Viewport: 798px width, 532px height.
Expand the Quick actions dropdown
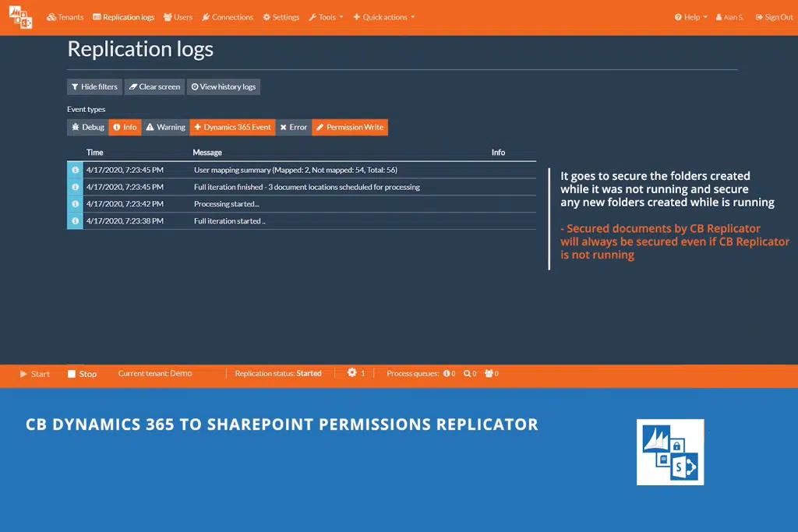(x=383, y=17)
